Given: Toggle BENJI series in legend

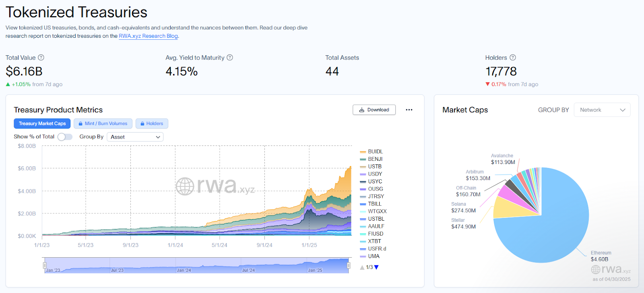Looking at the screenshot, I should point(371,159).
